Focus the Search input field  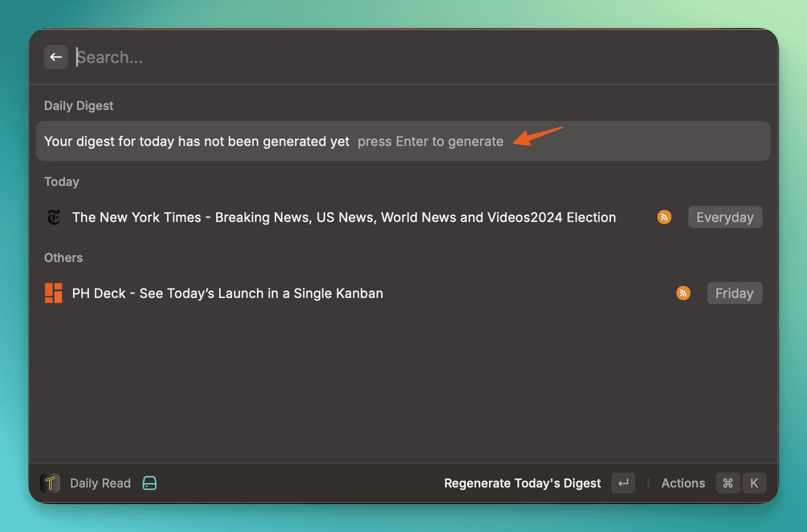tap(350, 57)
